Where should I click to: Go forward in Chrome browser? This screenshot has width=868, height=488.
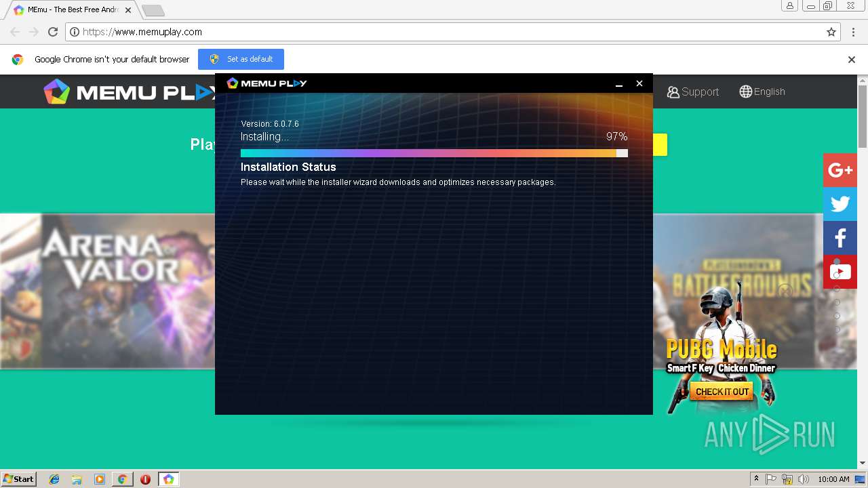(34, 32)
